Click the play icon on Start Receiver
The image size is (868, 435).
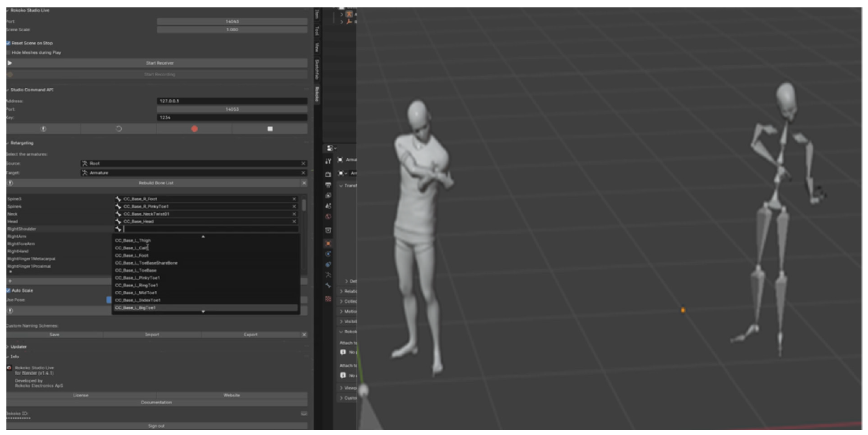pyautogui.click(x=10, y=63)
